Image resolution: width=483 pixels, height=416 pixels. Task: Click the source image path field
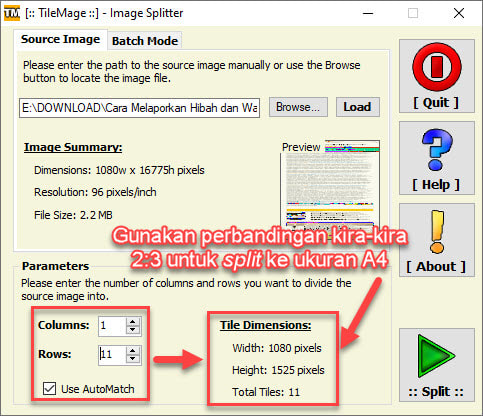point(139,108)
